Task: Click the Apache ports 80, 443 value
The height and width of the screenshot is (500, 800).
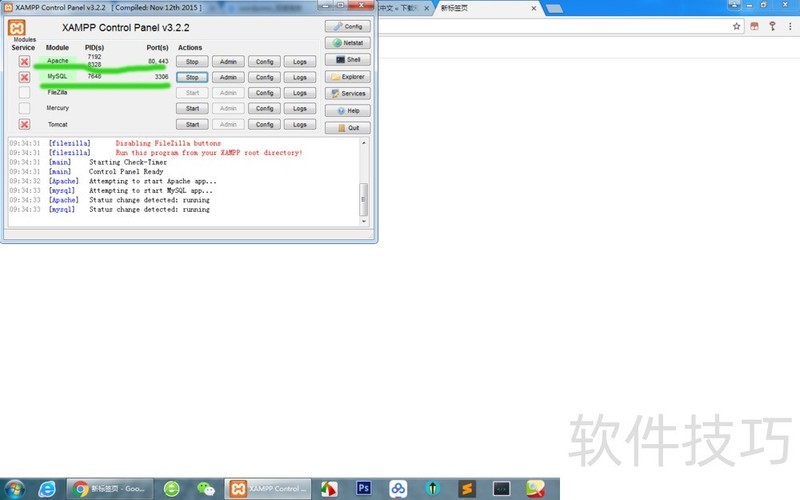Action: (158, 61)
